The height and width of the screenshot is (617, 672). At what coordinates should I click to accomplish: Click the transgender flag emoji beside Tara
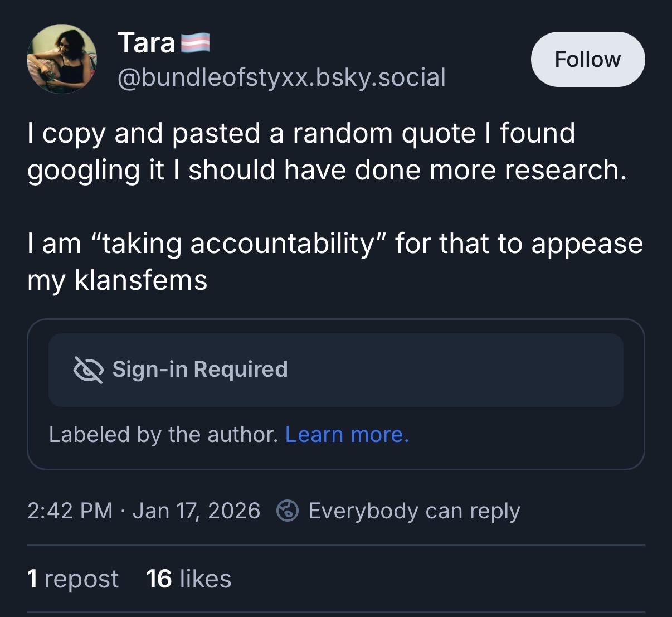pos(196,43)
